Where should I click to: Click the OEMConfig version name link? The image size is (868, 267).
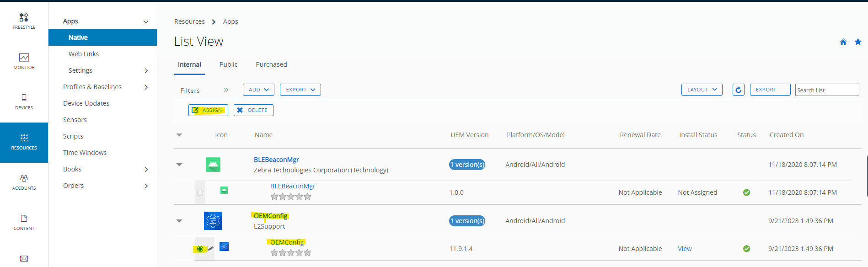pyautogui.click(x=287, y=242)
